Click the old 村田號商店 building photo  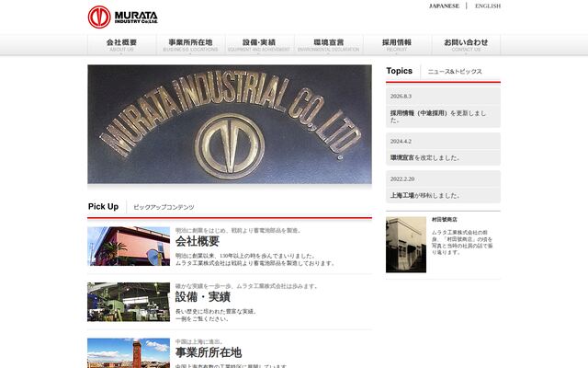(x=406, y=245)
